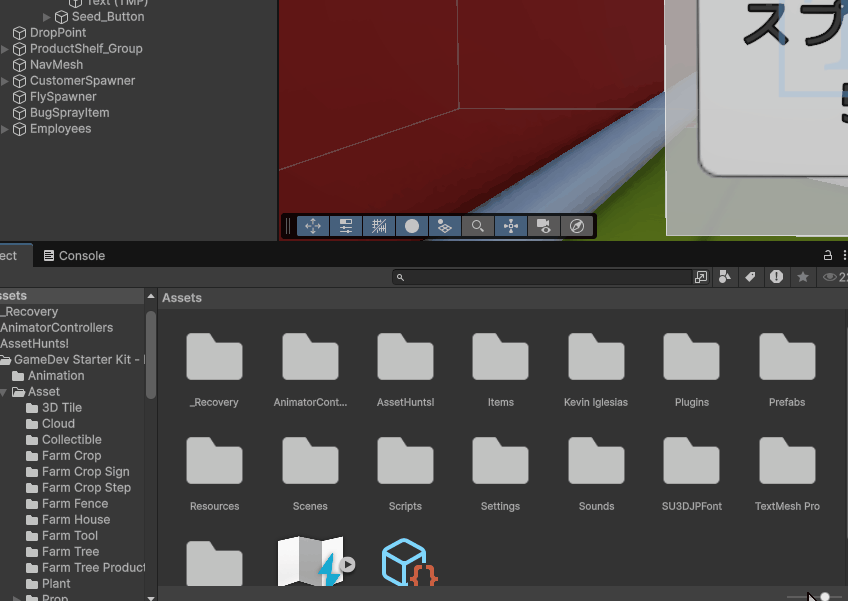Screen dimensions: 848x601
Task: Click the Move tool in scene overlay toolbar
Action: point(312,226)
